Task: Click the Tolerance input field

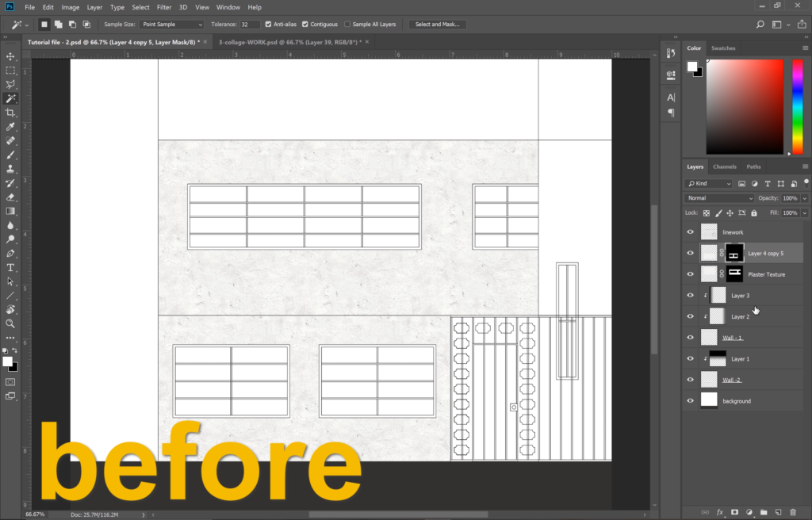Action: (x=250, y=25)
